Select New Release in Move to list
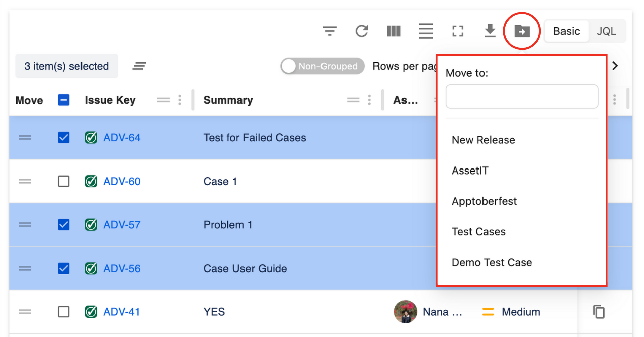This screenshot has width=644, height=337. point(484,140)
